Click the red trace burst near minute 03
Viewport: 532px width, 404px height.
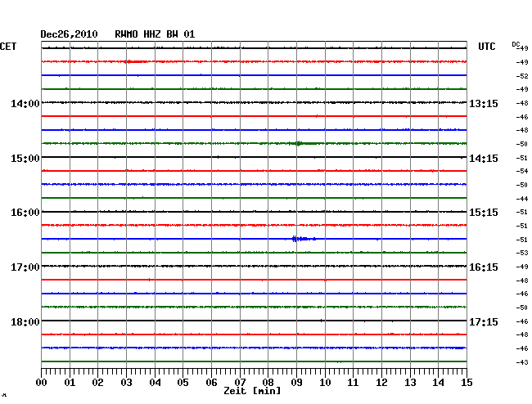coord(136,61)
